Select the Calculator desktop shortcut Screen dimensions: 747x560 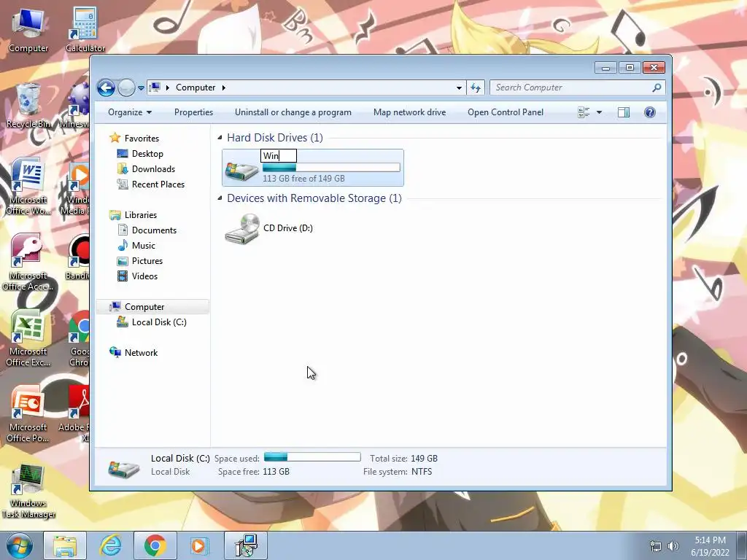85,29
